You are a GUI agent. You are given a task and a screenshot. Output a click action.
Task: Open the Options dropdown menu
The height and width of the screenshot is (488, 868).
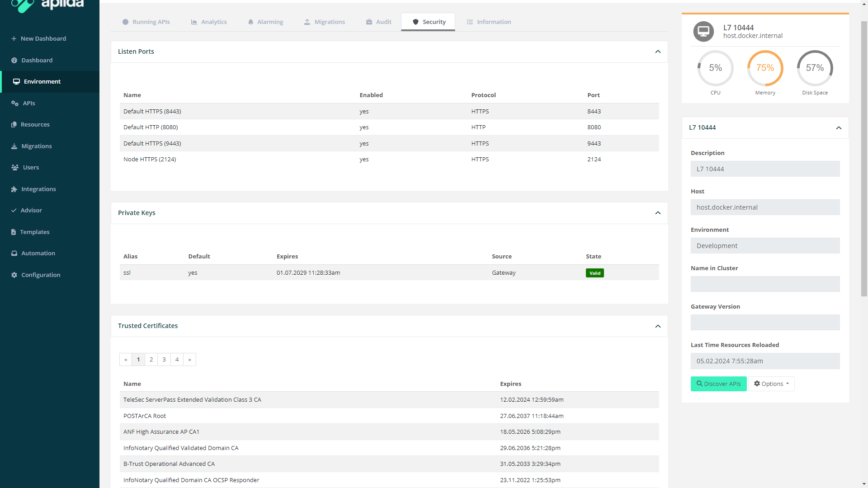click(x=771, y=384)
